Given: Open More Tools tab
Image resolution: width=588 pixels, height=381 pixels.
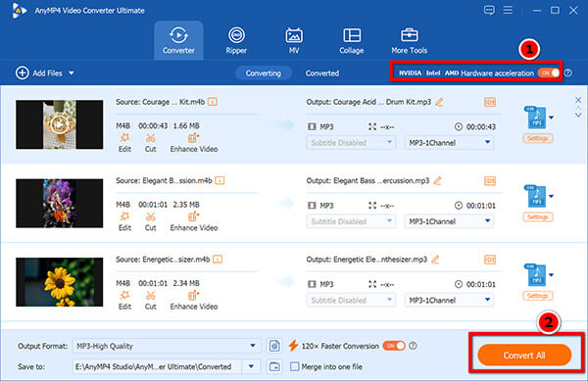Looking at the screenshot, I should (409, 40).
